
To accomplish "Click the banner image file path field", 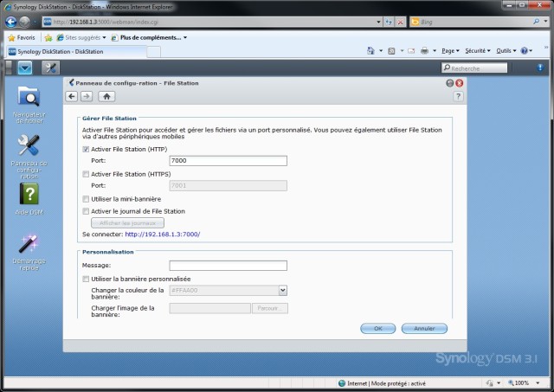I will pos(209,308).
